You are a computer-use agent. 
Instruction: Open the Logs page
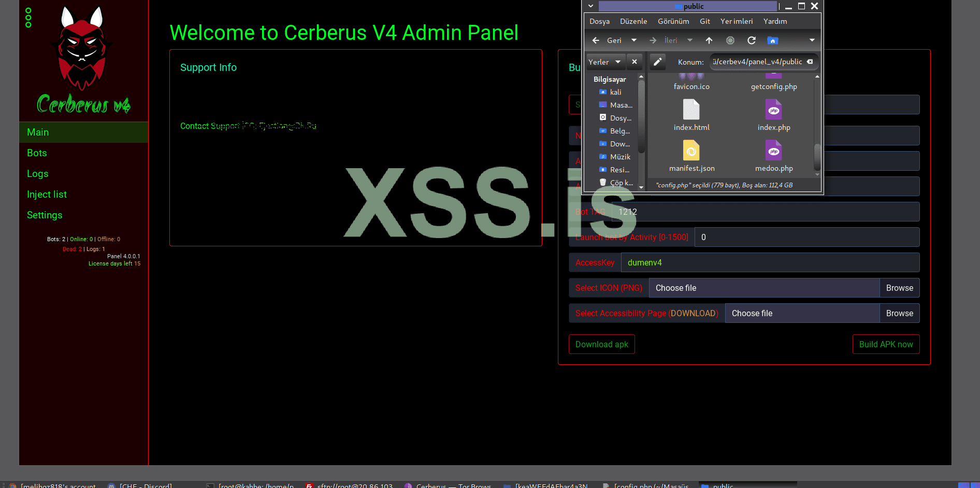click(x=83, y=174)
